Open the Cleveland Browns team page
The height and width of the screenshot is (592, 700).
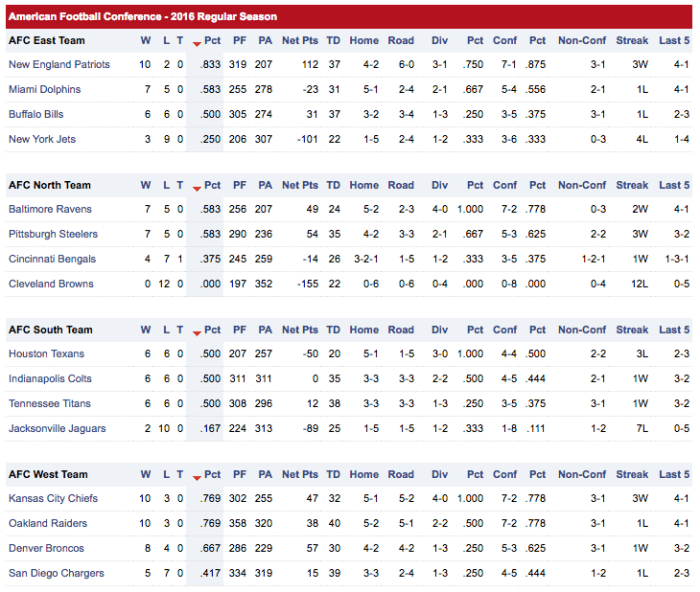pos(51,284)
